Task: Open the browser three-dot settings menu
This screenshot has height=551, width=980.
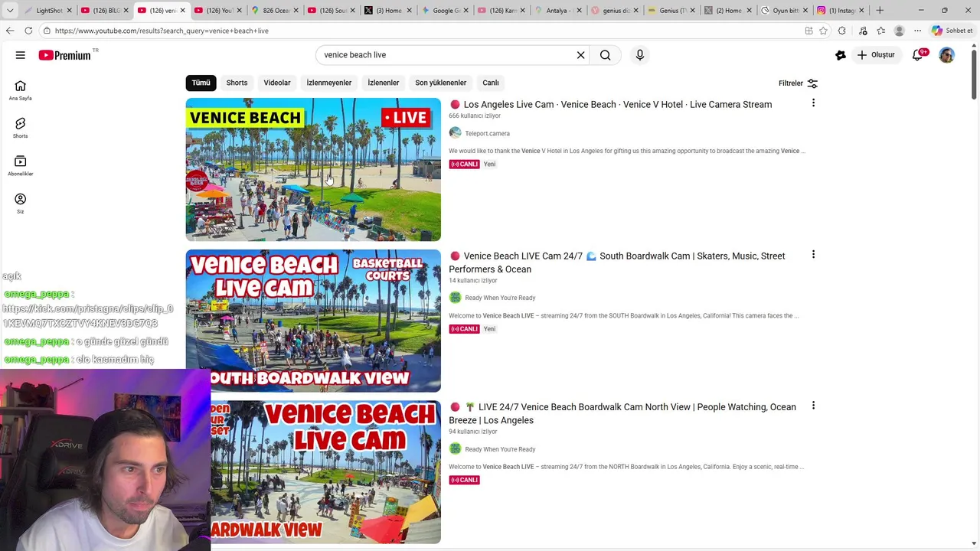Action: tap(917, 31)
